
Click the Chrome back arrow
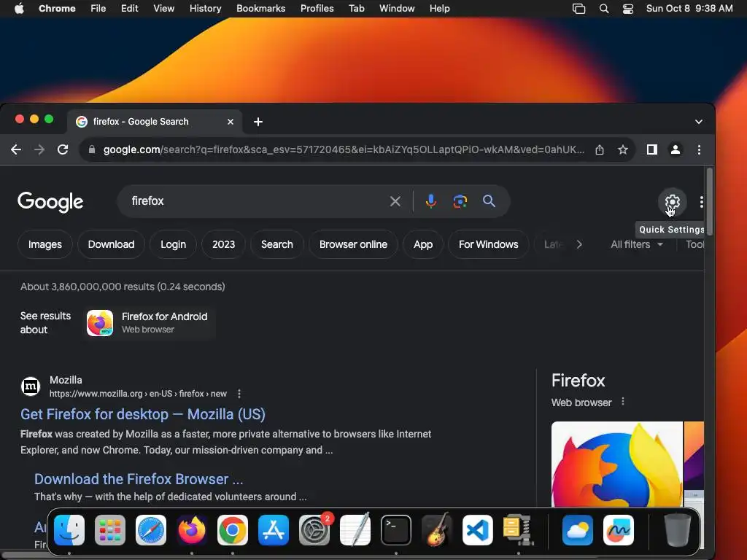click(x=16, y=149)
